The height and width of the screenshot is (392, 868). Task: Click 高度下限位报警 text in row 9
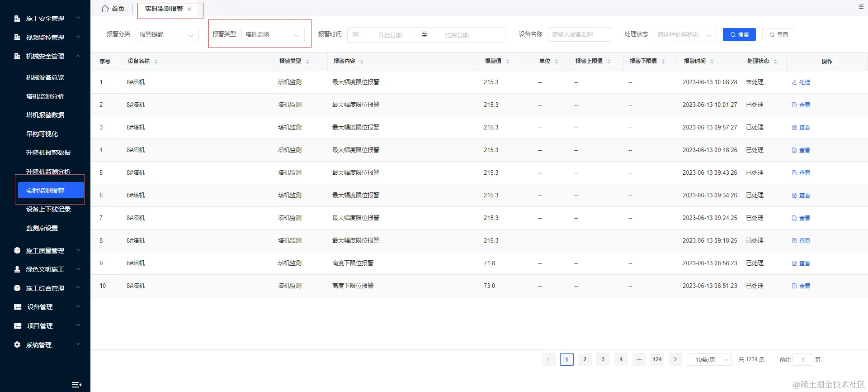coord(353,263)
